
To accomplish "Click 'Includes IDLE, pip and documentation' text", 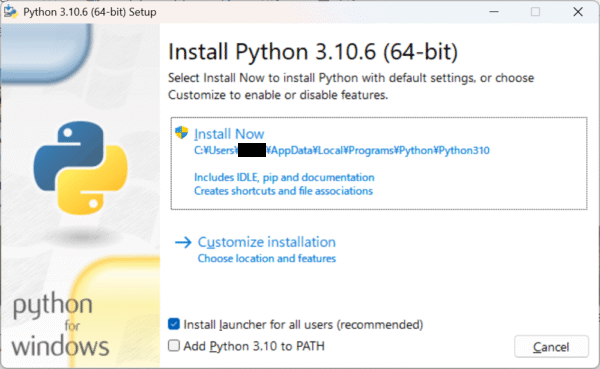I will 284,177.
